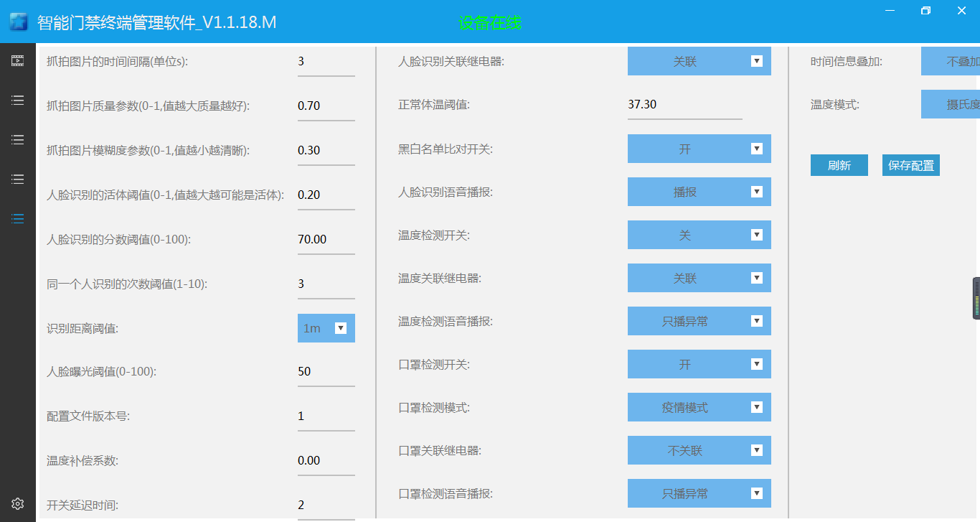Viewport: 980px width, 522px height.
Task: Click the app logo in the title bar
Action: (x=18, y=22)
